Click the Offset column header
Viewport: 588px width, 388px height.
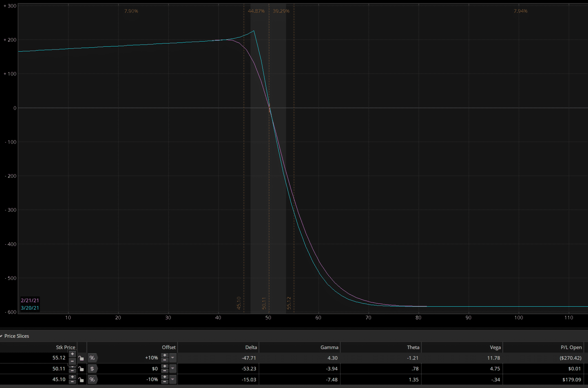(x=169, y=347)
